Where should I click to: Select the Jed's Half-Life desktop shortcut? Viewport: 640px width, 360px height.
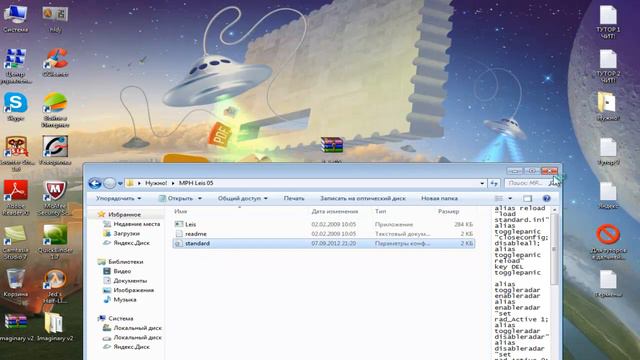point(55,286)
